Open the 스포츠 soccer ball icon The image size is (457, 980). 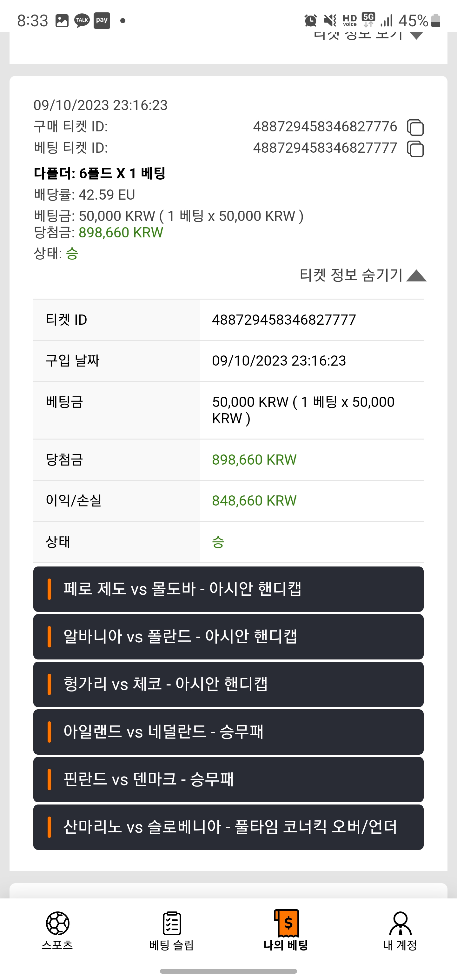(x=57, y=923)
